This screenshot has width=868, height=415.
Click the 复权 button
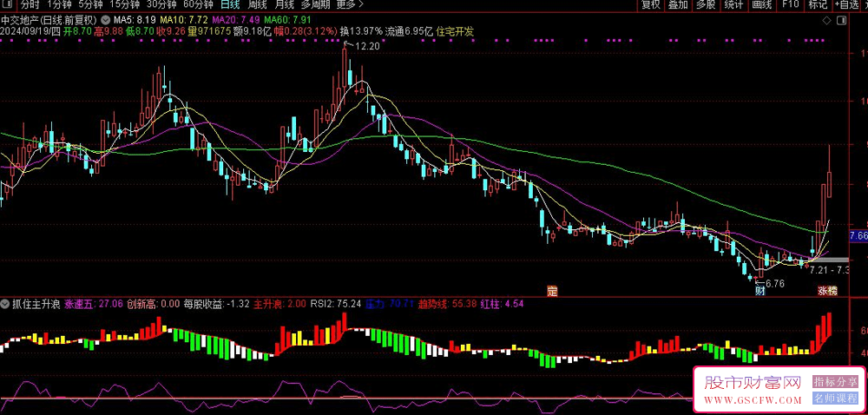(651, 5)
